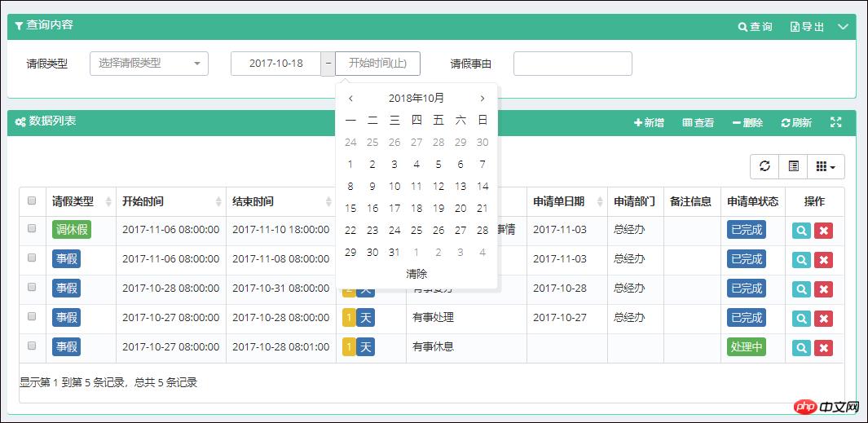The image size is (868, 423).
Task: Go to next month in calendar
Action: coord(482,98)
